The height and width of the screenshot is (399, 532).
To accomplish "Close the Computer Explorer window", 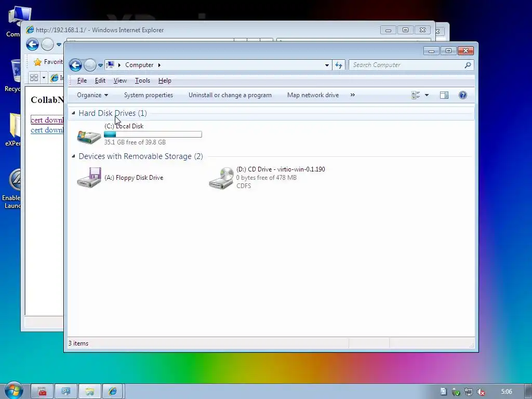I will [x=465, y=51].
